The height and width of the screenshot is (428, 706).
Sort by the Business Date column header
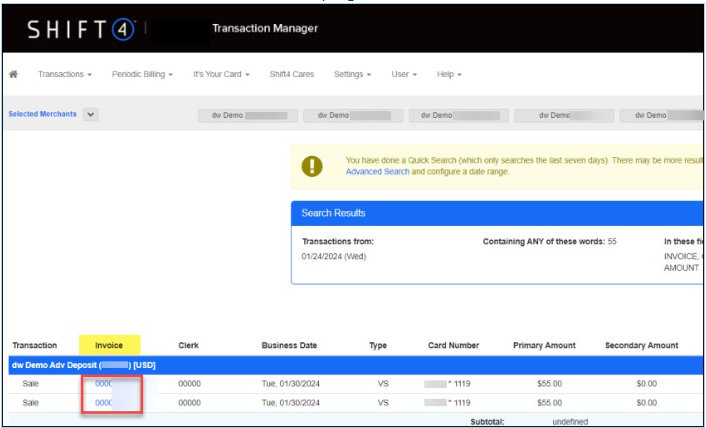tap(289, 346)
